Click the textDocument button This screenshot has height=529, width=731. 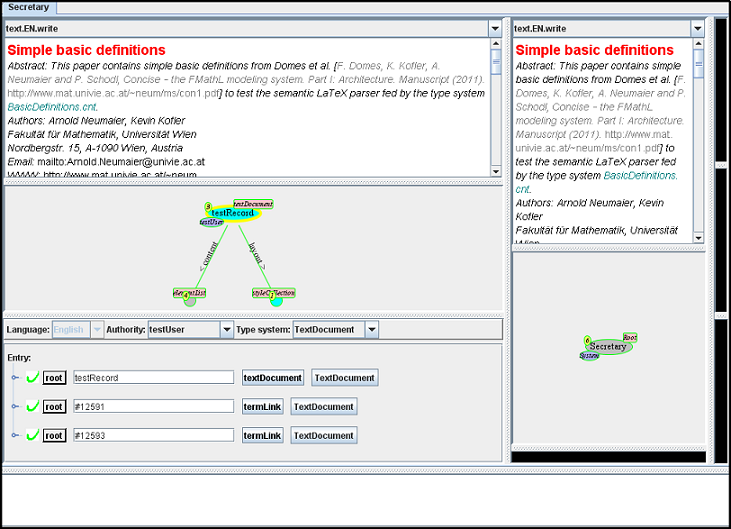273,378
